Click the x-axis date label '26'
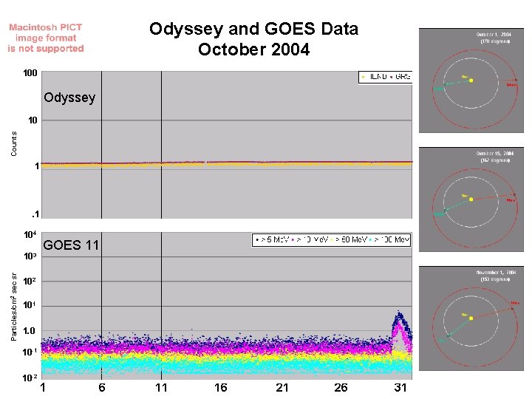Screen dimensions: 532x399 click(341, 388)
